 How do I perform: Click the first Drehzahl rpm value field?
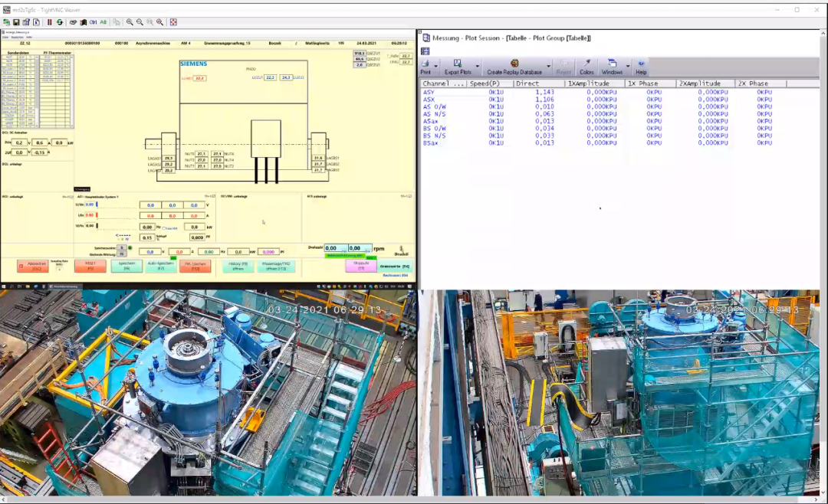click(334, 249)
